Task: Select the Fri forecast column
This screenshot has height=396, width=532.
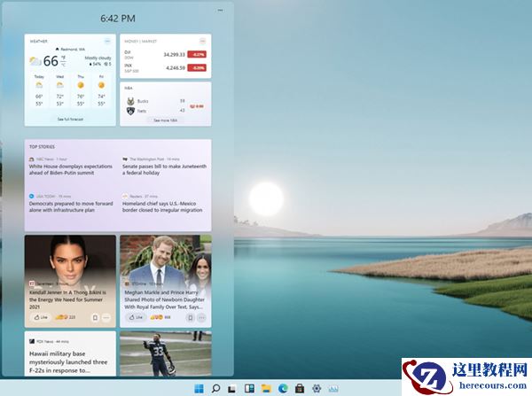Action: pos(101,90)
